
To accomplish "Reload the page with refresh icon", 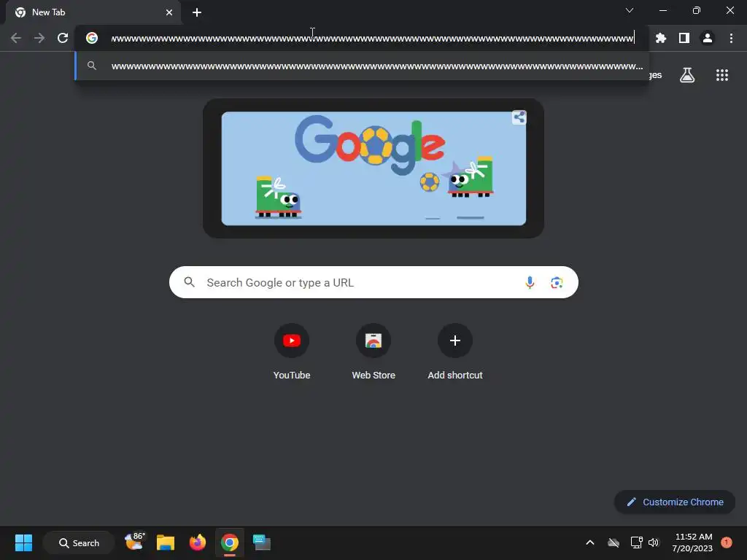I will coord(63,38).
